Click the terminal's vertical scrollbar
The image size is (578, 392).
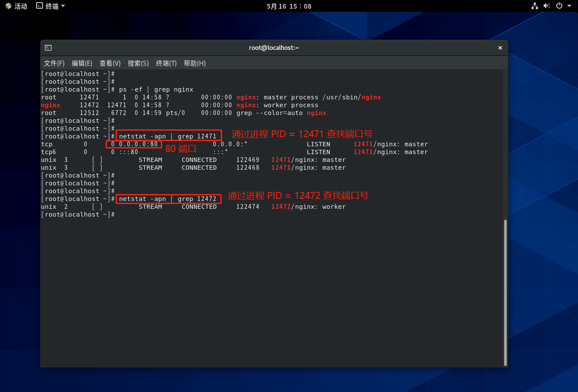point(505,291)
